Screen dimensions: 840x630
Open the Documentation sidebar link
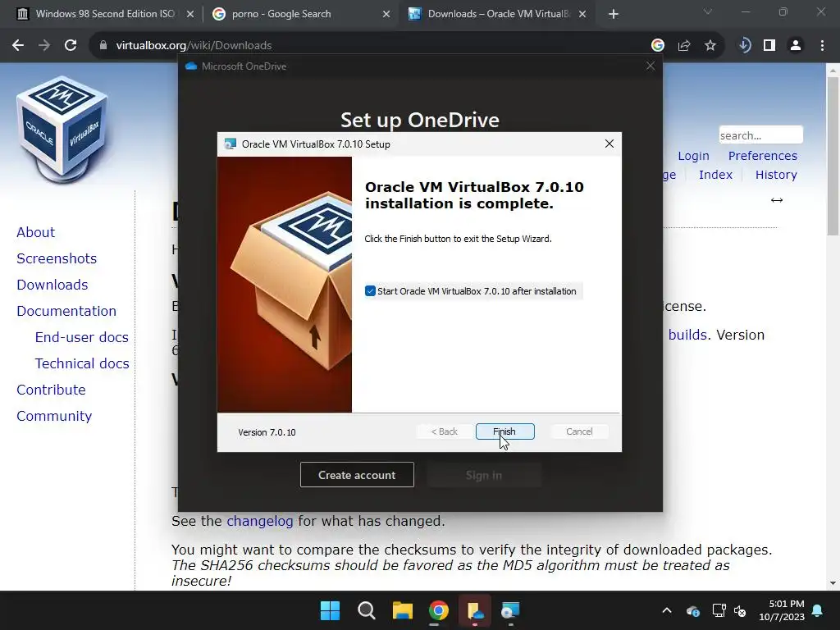click(x=66, y=311)
